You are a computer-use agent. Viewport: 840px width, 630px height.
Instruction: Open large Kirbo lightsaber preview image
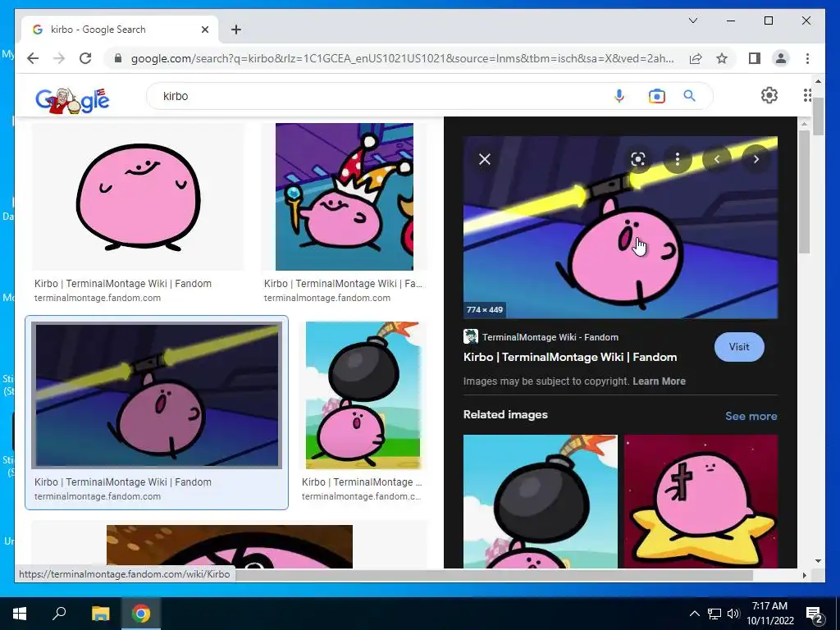pos(620,227)
